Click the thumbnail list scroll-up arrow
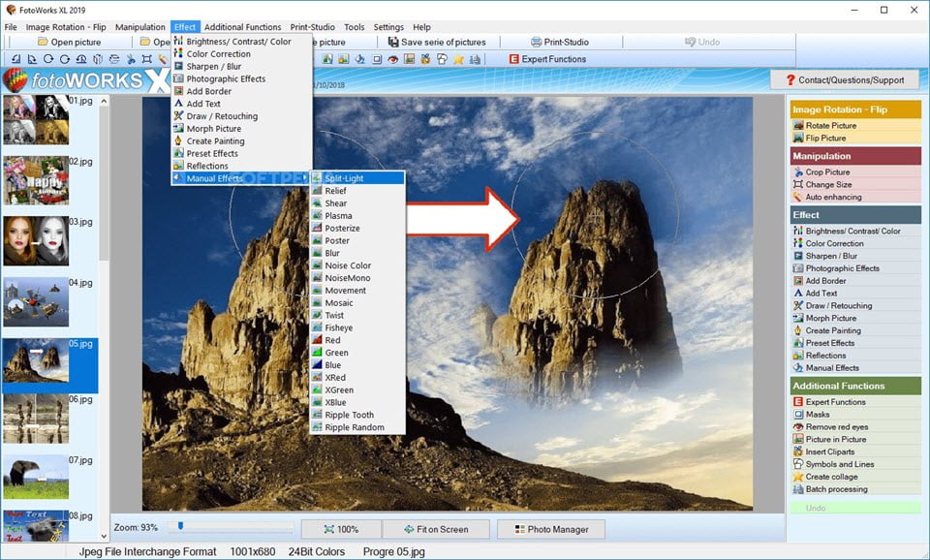This screenshot has height=560, width=930. click(104, 101)
